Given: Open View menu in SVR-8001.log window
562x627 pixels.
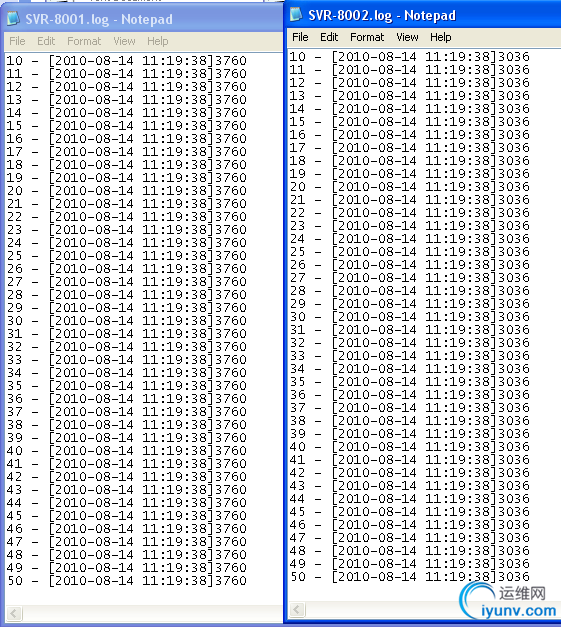Looking at the screenshot, I should (124, 41).
